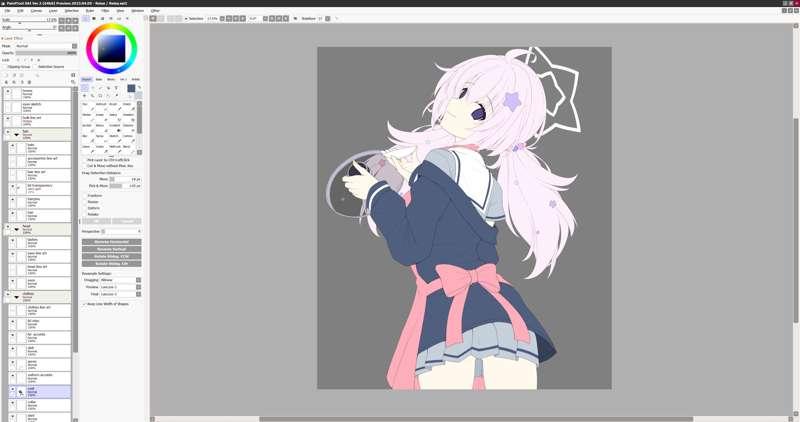Enable Cut & Move without floating option

pyautogui.click(x=84, y=166)
